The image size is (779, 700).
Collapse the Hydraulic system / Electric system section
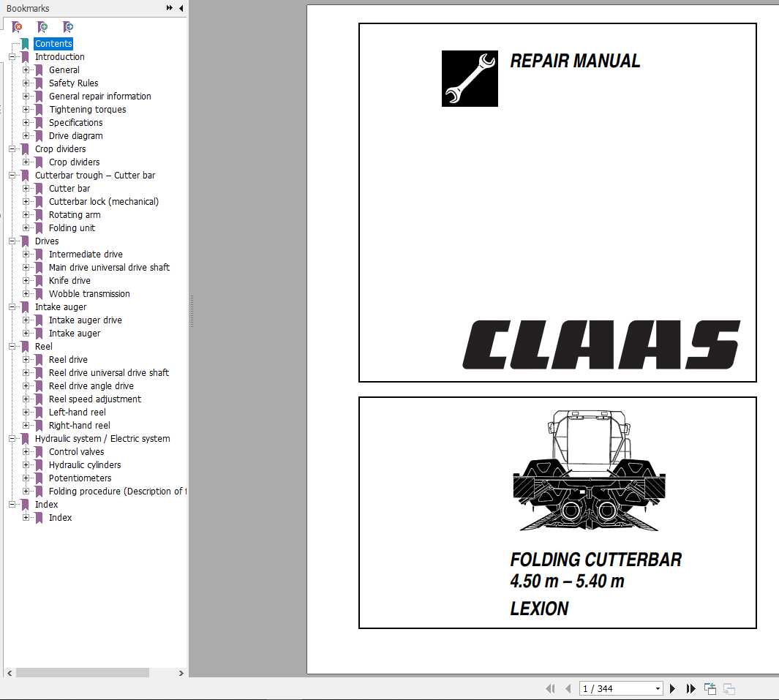[x=12, y=439]
